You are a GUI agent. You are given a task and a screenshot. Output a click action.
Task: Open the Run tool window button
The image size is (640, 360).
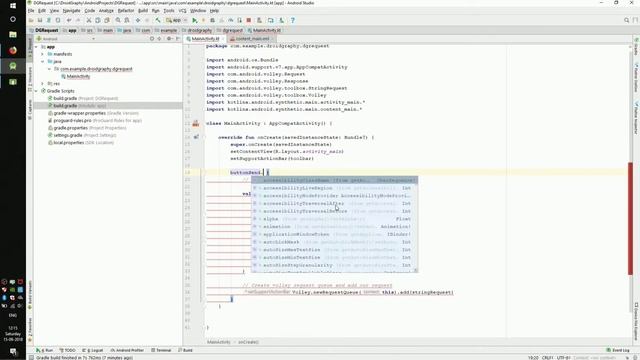pos(44,350)
